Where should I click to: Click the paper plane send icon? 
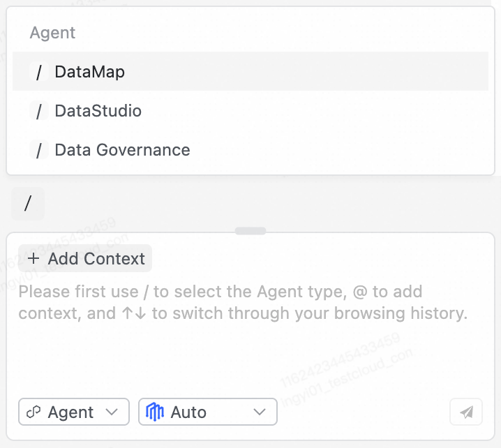coord(467,412)
